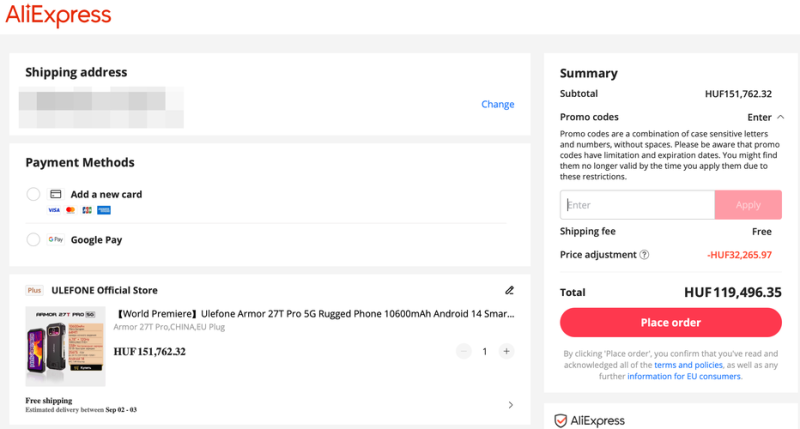Click the Google Pay logo icon
This screenshot has width=800, height=429.
(56, 240)
